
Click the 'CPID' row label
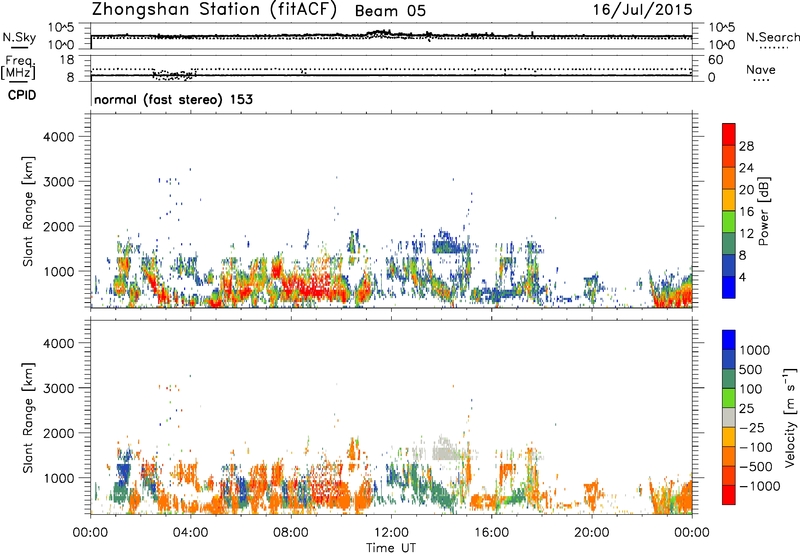pyautogui.click(x=22, y=95)
